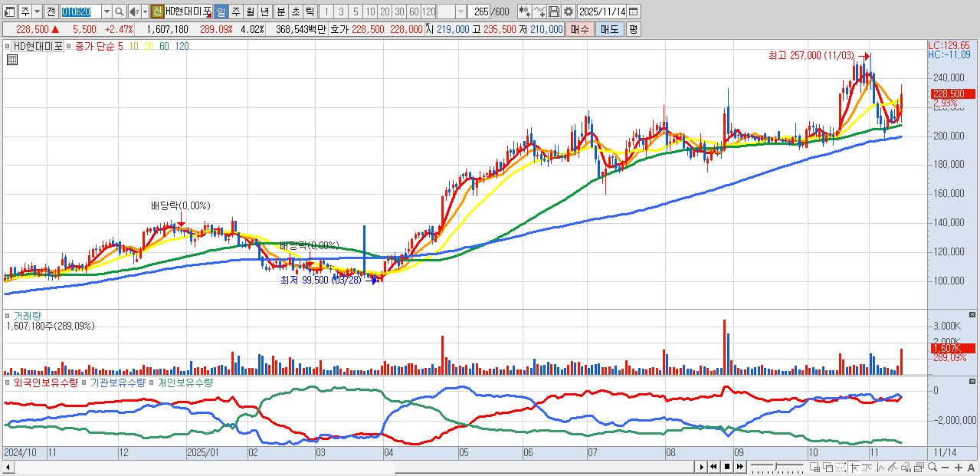Image resolution: width=980 pixels, height=476 pixels.
Task: Click the stop playback button at bottom
Action: [726, 467]
